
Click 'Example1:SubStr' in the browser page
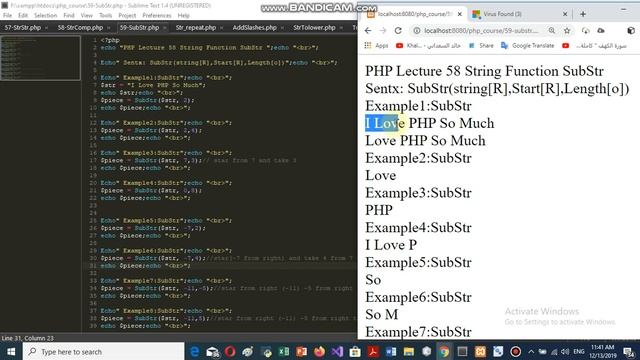tap(418, 106)
